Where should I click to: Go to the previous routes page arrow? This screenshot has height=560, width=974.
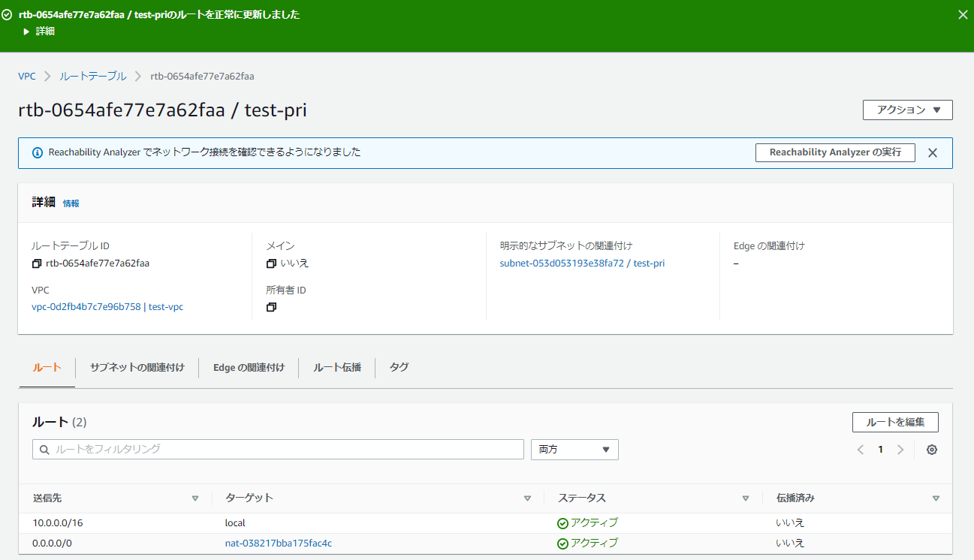click(x=861, y=450)
